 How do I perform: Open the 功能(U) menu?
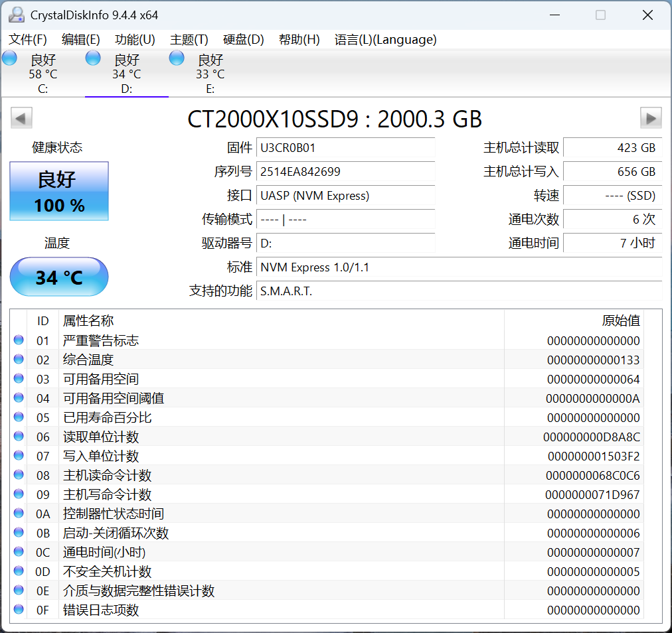[x=135, y=40]
